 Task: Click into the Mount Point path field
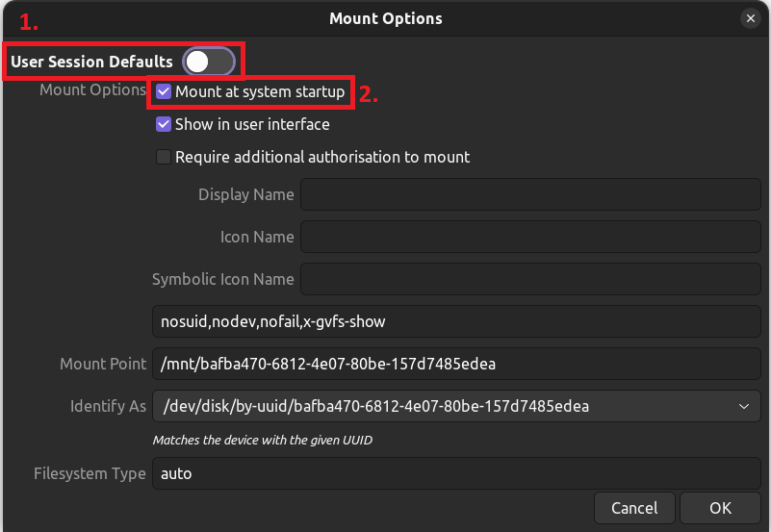tap(456, 364)
